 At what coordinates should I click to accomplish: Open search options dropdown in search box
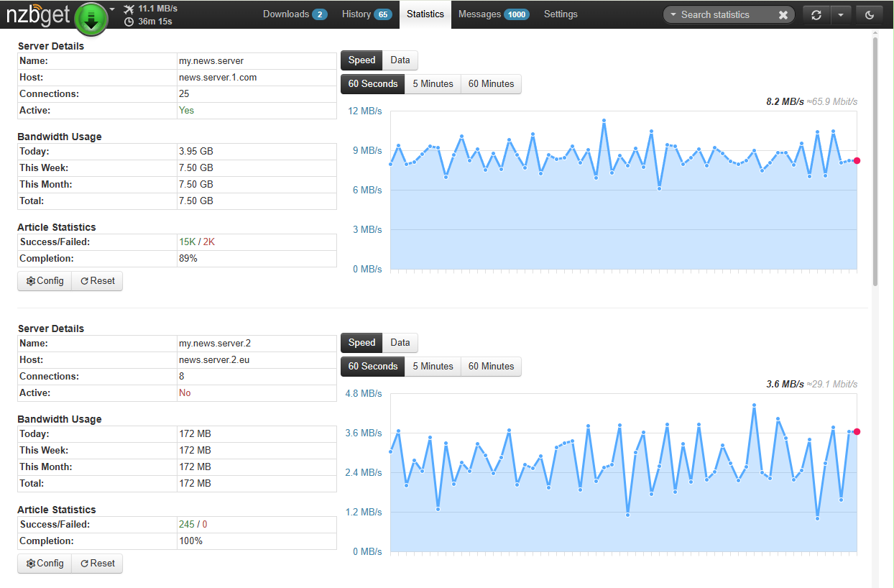(x=673, y=15)
